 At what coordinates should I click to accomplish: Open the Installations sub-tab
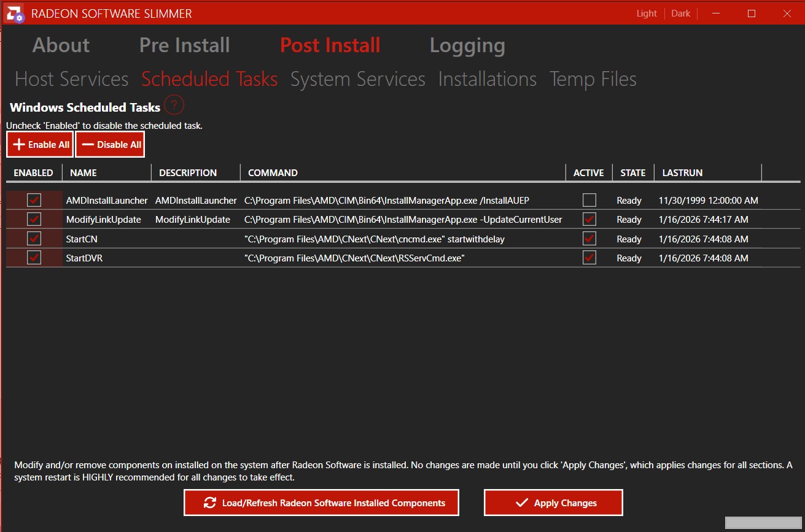(488, 79)
